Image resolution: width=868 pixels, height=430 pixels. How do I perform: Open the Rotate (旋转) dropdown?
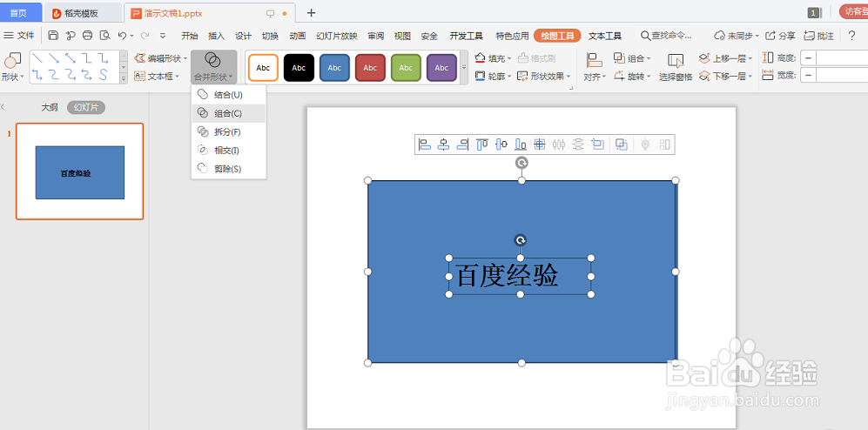tap(632, 76)
